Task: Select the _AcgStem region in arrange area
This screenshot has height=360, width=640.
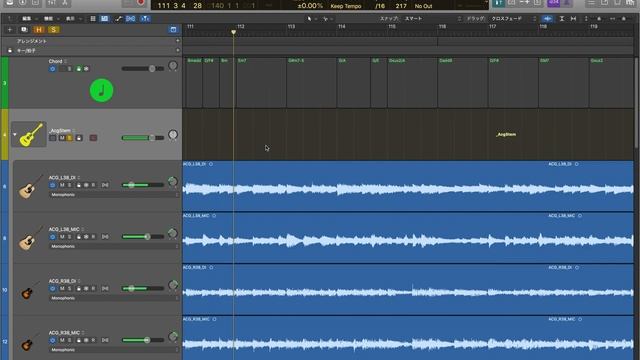Action: 408,134
